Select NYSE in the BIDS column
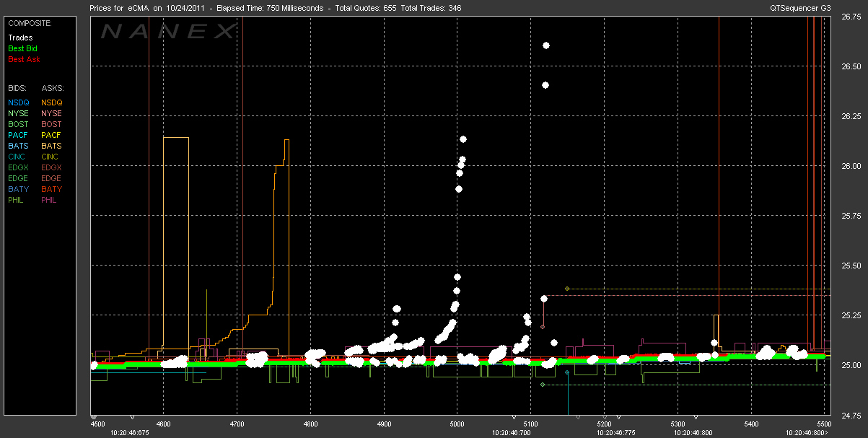The height and width of the screenshot is (438, 868). point(18,113)
